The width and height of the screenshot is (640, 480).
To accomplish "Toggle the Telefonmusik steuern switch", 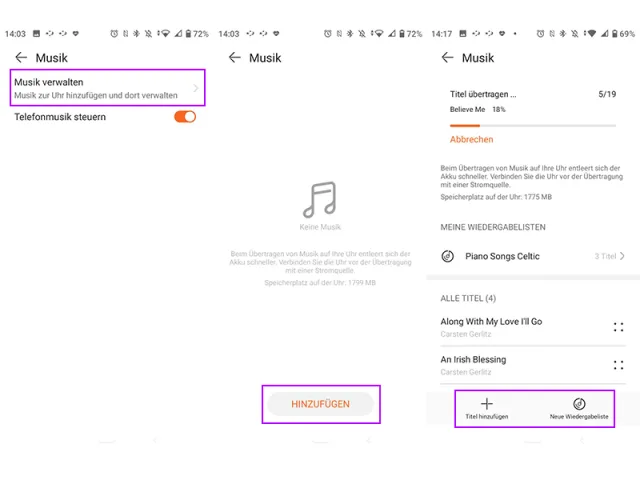I will [185, 117].
